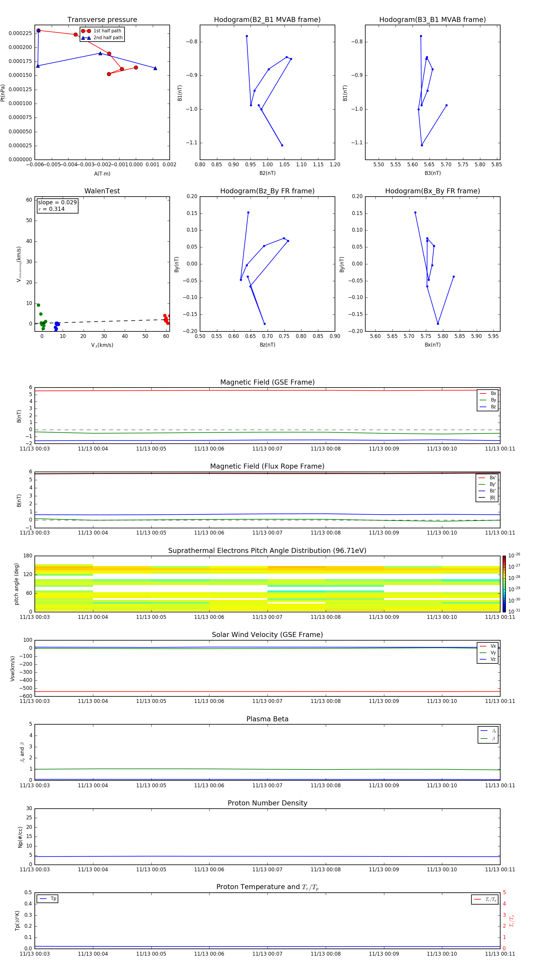Image resolution: width=535 pixels, height=980 pixels.
Task: Click '11/13 00:05' tick under Plasma Beta plot
Action: click(151, 785)
